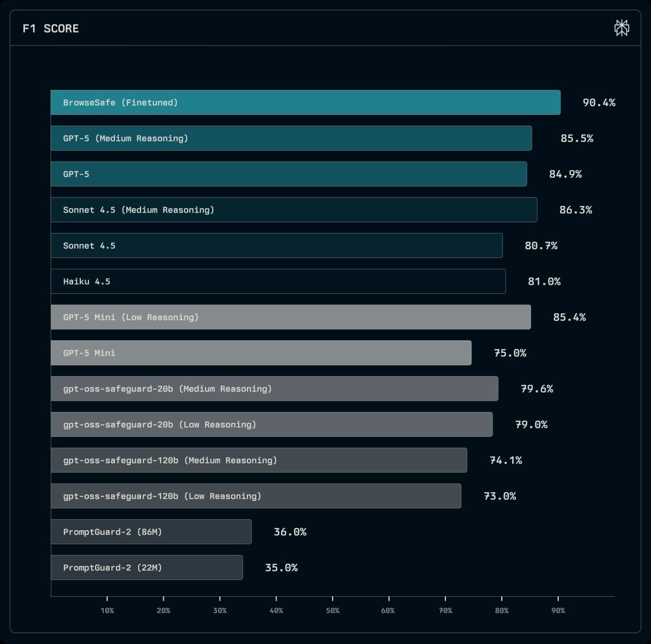Click the 35.0% score label
651x644 pixels.
pyautogui.click(x=282, y=568)
